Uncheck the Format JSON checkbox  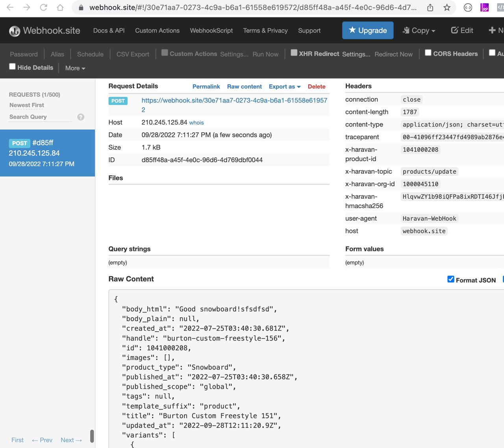(451, 279)
